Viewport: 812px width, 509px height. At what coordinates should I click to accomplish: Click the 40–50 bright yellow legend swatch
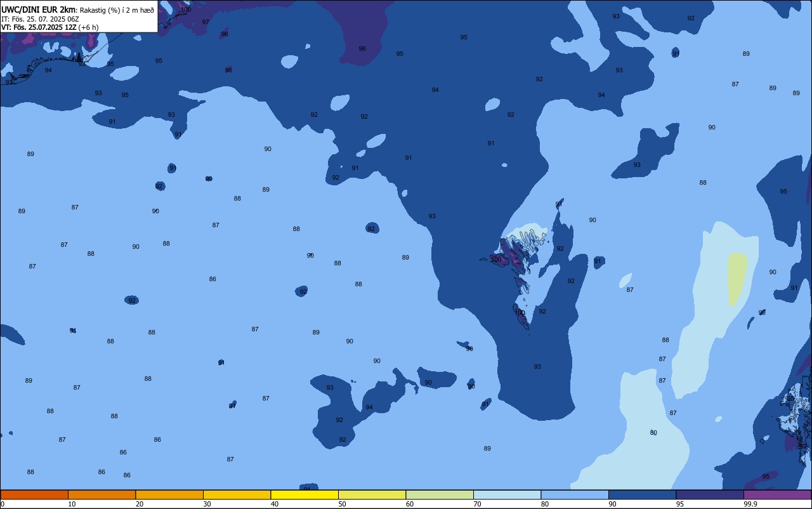304,494
